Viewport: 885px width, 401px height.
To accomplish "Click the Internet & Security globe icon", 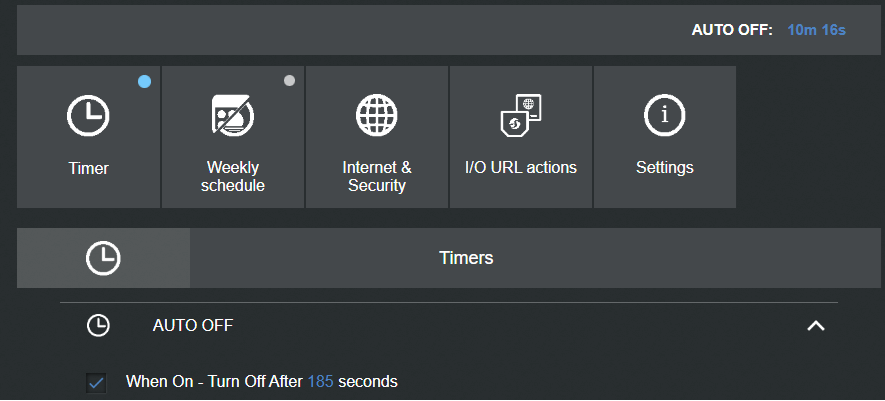I will 376,115.
